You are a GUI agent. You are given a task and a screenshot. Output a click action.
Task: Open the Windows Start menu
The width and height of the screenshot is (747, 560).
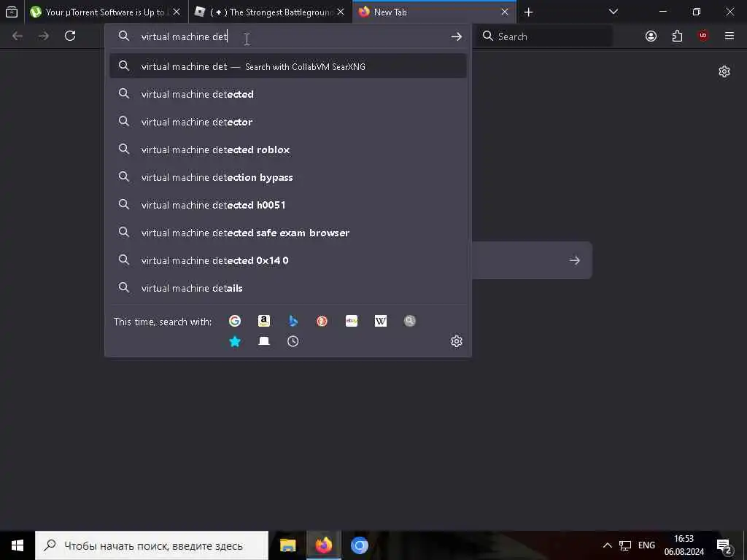click(x=18, y=545)
